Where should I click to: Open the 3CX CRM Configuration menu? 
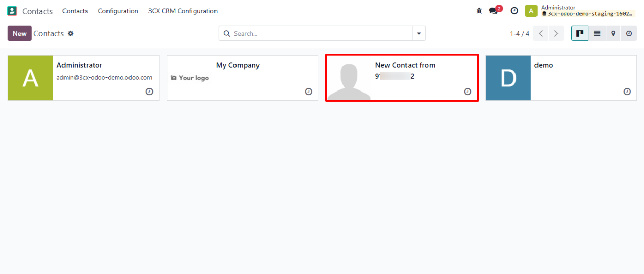tap(183, 11)
